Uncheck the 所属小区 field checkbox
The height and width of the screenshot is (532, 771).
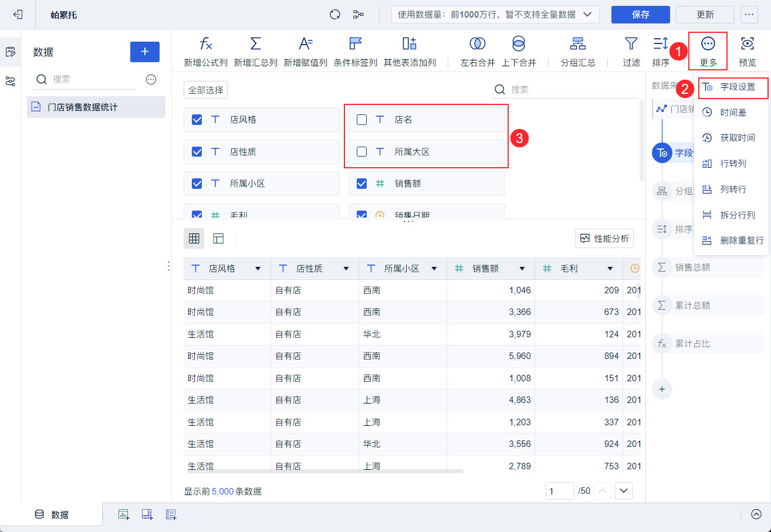[197, 184]
